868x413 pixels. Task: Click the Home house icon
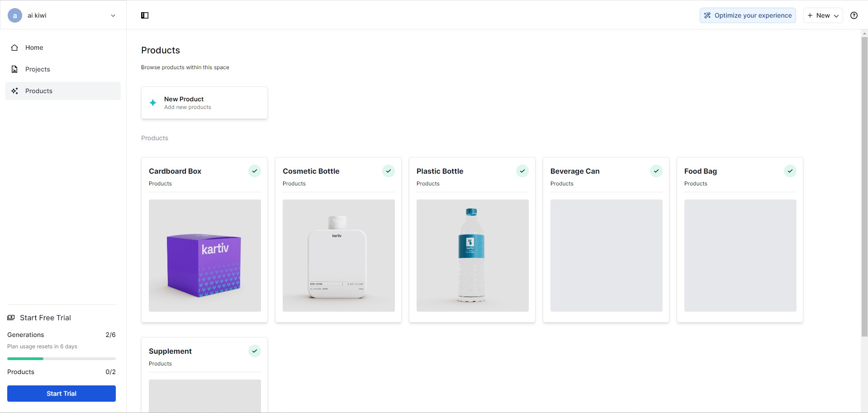point(14,47)
